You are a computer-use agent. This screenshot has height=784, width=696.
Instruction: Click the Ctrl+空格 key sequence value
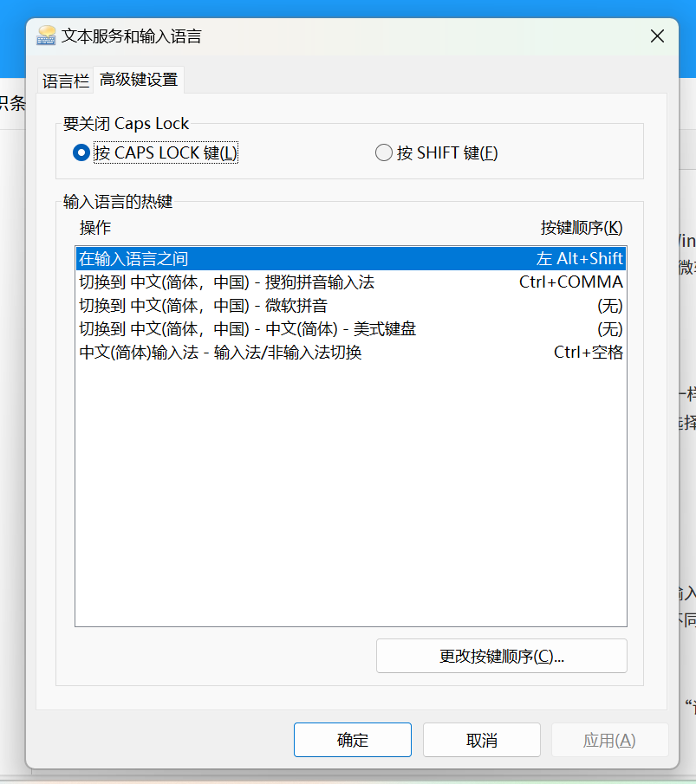(589, 353)
